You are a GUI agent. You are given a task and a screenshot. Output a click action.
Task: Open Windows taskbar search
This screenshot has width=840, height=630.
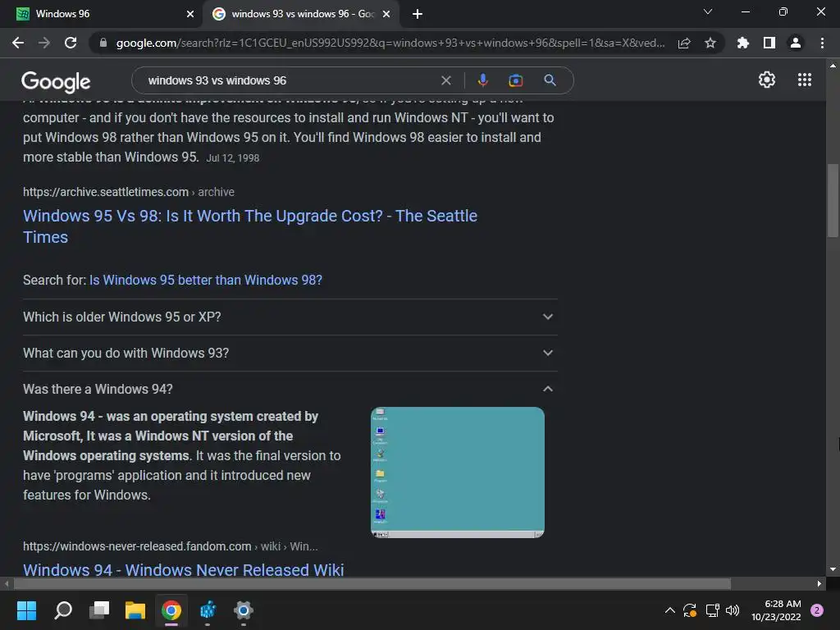[62, 610]
